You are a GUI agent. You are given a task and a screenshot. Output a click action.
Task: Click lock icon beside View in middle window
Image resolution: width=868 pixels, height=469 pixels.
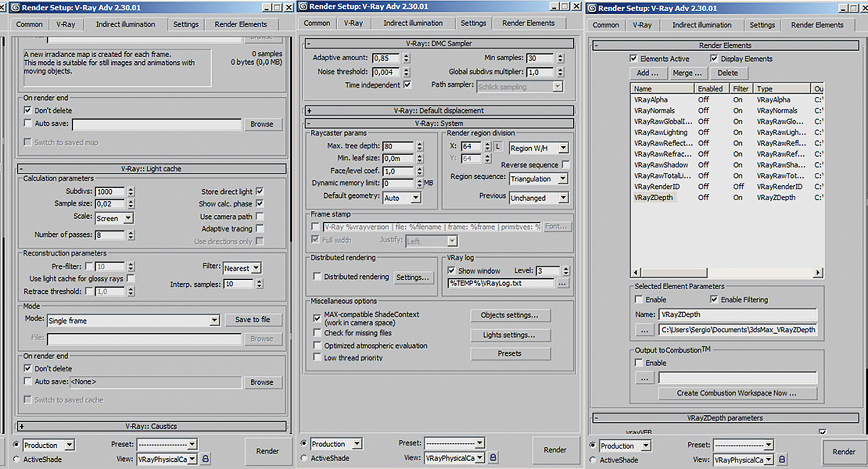pyautogui.click(x=493, y=457)
